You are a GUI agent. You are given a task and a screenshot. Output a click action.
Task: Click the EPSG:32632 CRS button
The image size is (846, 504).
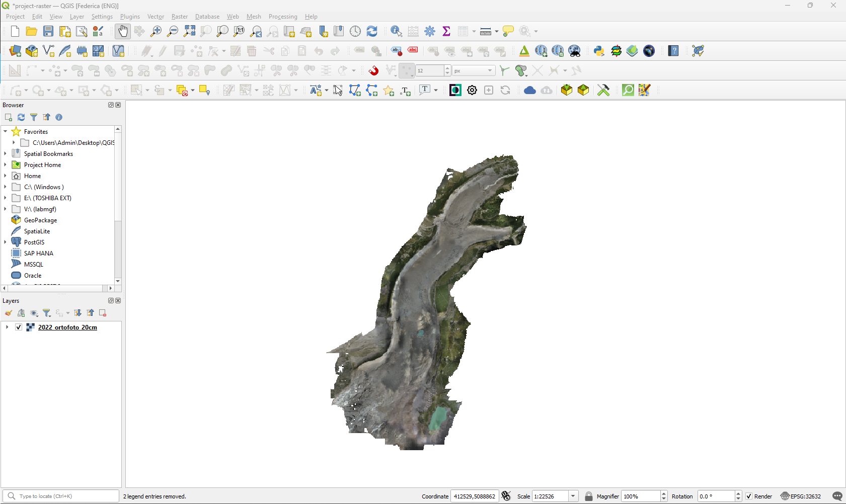tap(801, 496)
